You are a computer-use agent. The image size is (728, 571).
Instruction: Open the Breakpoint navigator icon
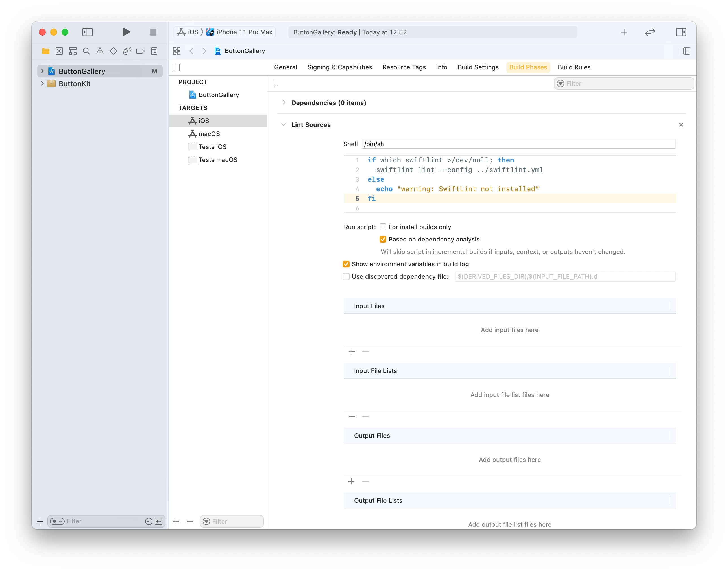coord(141,51)
